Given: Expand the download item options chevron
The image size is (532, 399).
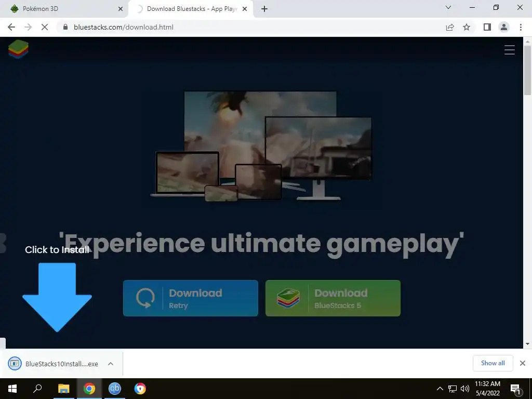Looking at the screenshot, I should (110, 364).
